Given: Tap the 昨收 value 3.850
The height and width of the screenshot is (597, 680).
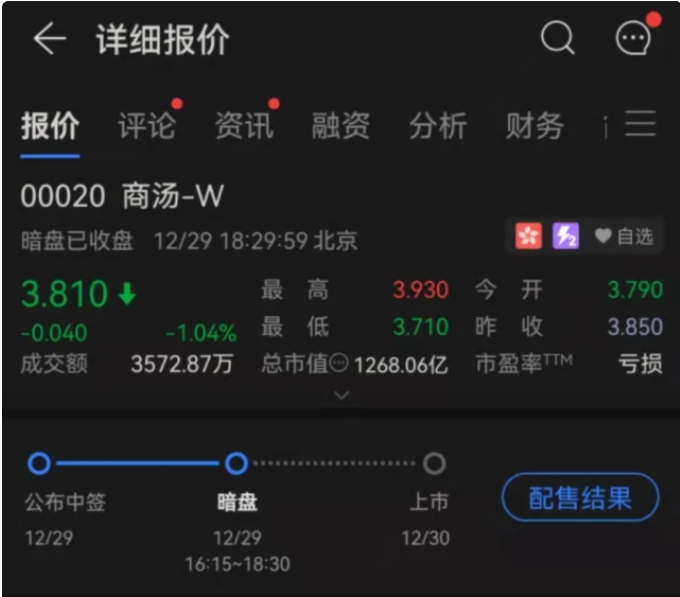Looking at the screenshot, I should (x=635, y=326).
